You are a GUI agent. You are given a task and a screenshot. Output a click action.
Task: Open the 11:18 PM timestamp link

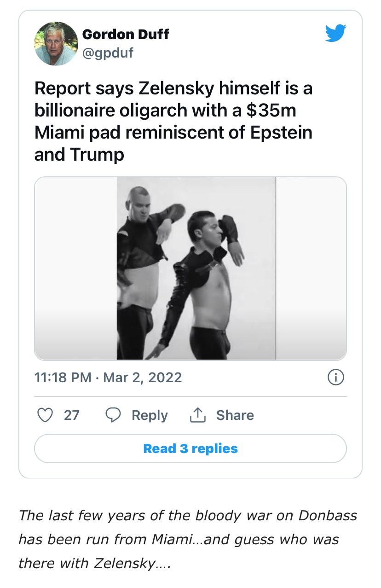pyautogui.click(x=63, y=378)
